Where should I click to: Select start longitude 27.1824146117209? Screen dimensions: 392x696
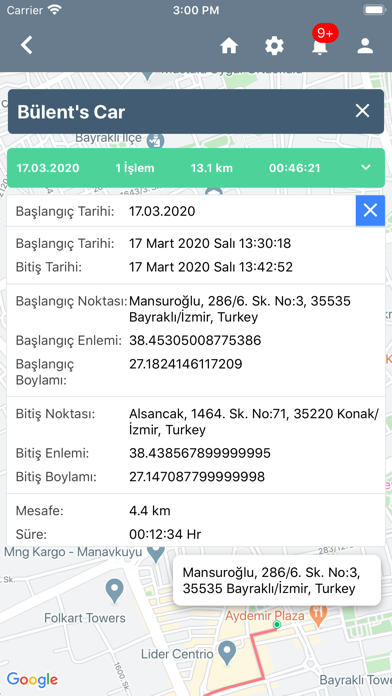tap(186, 364)
